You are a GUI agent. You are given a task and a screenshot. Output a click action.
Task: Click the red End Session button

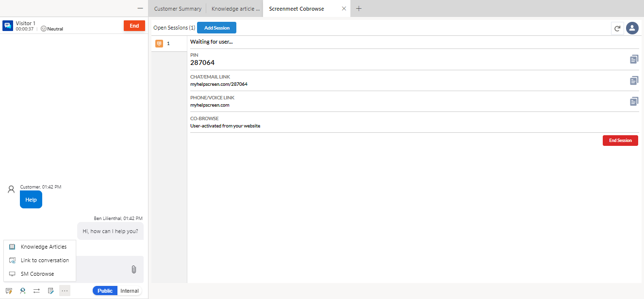[x=620, y=141]
